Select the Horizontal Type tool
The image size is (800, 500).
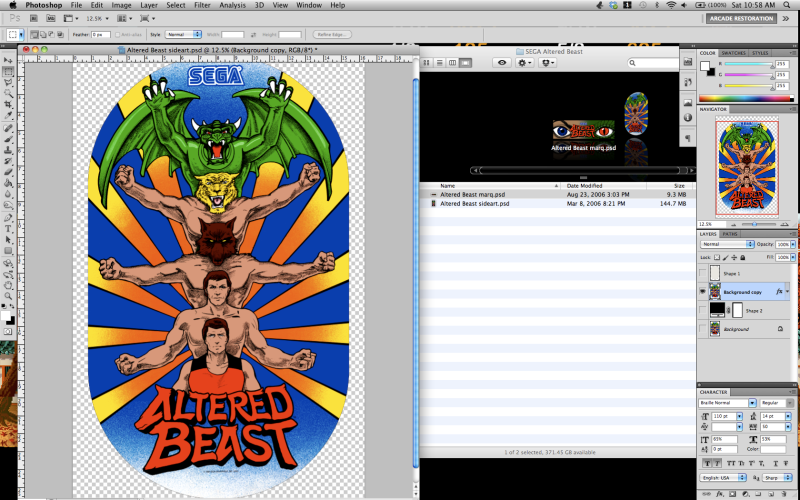[8, 228]
